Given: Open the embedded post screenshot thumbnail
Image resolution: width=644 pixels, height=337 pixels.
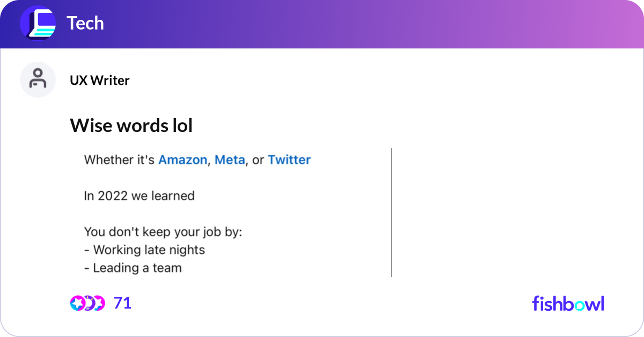Looking at the screenshot, I should click(x=231, y=213).
